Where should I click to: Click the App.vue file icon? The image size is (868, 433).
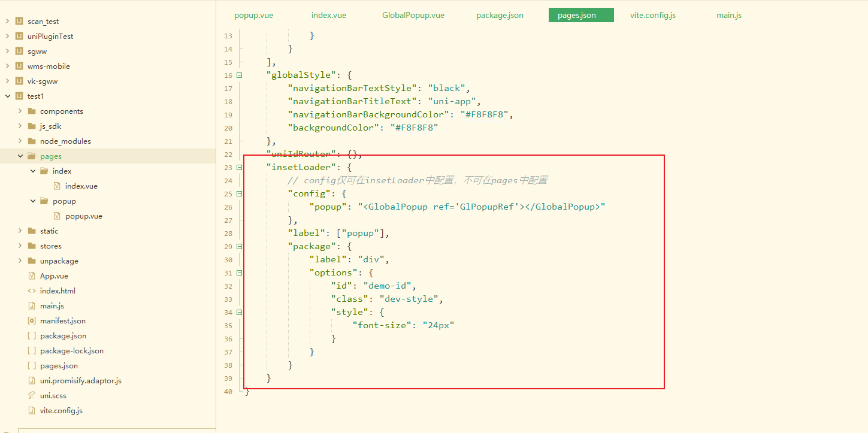(x=32, y=276)
